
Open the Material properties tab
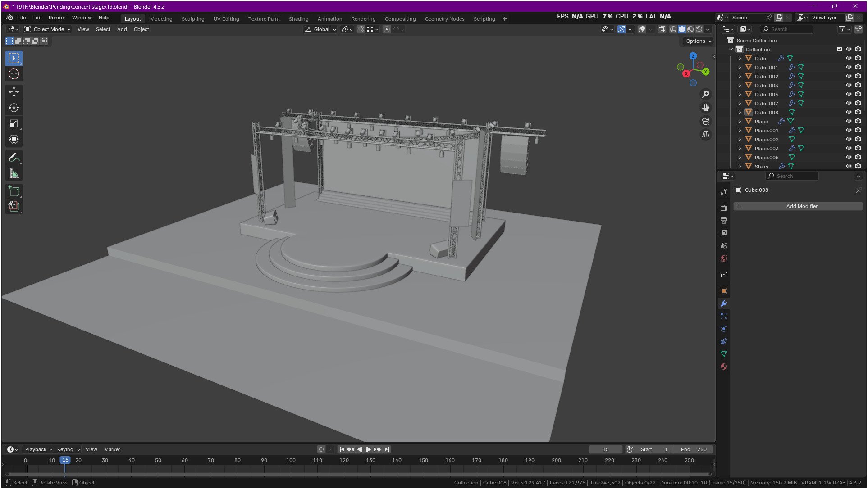coord(724,367)
